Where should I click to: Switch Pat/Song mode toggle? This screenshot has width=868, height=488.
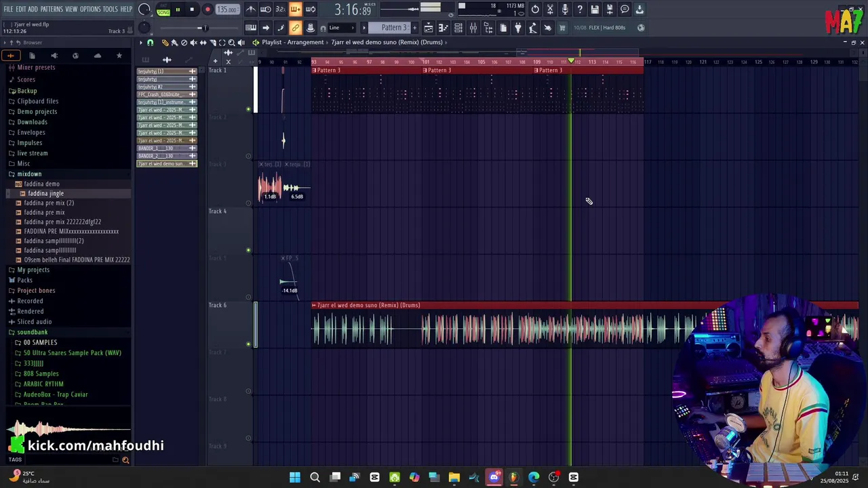tap(163, 10)
